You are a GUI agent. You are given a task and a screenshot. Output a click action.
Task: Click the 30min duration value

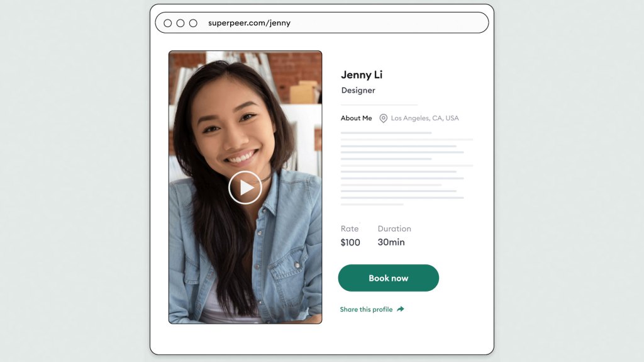(x=391, y=242)
